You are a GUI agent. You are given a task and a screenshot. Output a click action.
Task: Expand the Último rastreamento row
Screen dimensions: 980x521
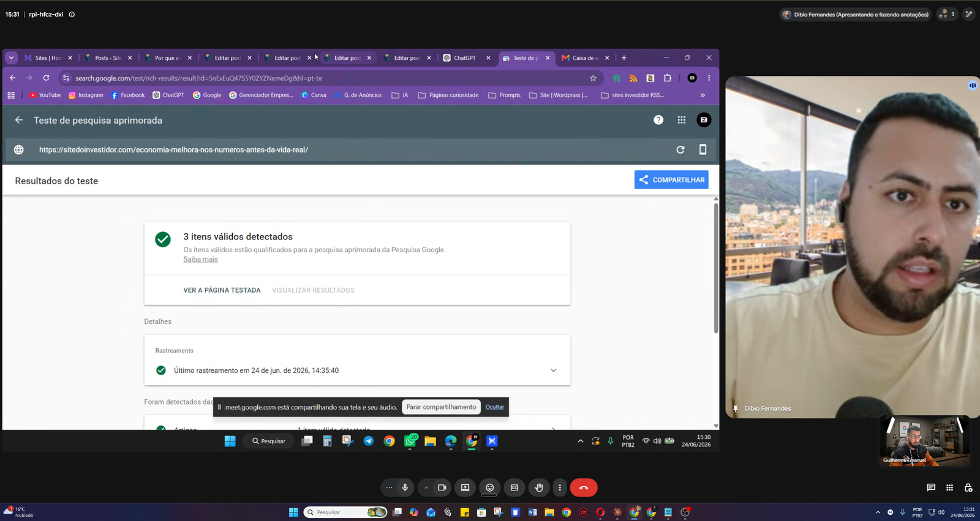[357, 370]
